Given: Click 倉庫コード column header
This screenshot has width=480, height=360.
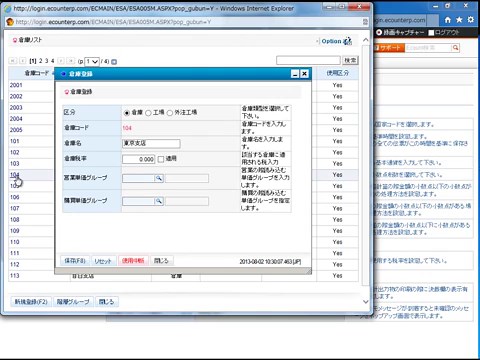Looking at the screenshot, I should point(36,73).
